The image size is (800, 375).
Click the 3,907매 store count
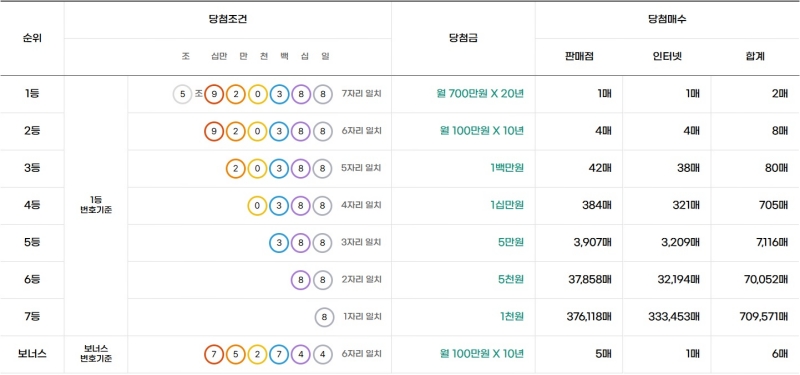(592, 242)
